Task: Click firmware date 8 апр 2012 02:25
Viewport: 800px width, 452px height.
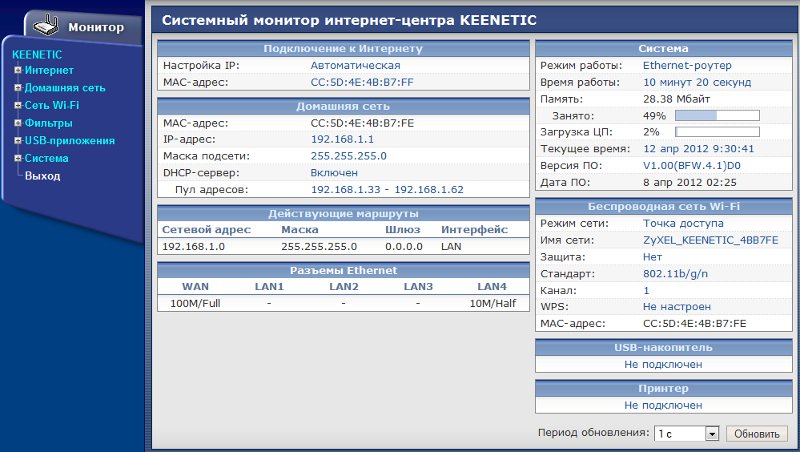Action: coord(690,182)
